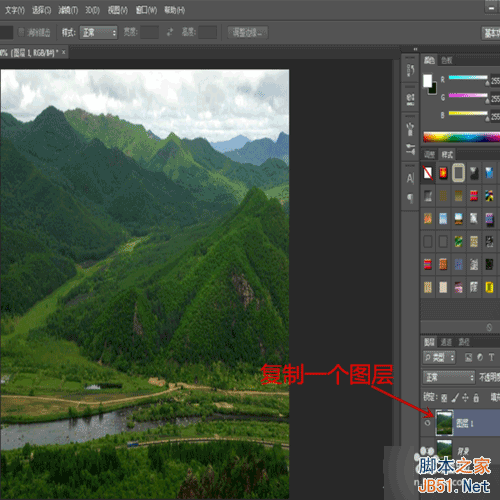Click the 调整边缘 refine edge button
Screen dimensions: 500x500
pos(248,33)
